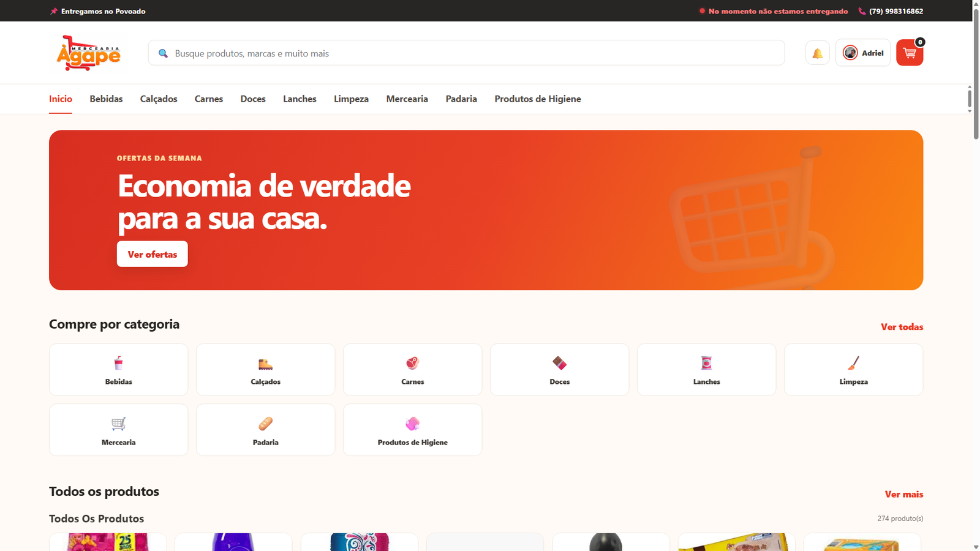
Task: Click the purple bottle product thumbnail
Action: coord(233,542)
